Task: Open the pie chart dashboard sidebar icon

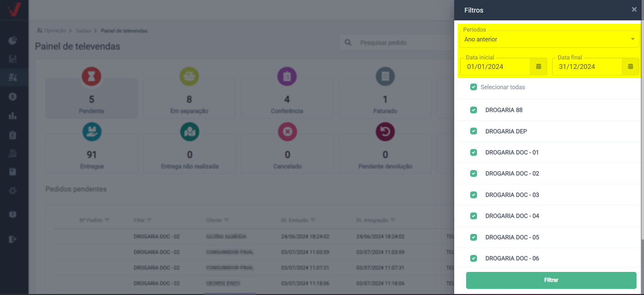Action: tap(13, 41)
